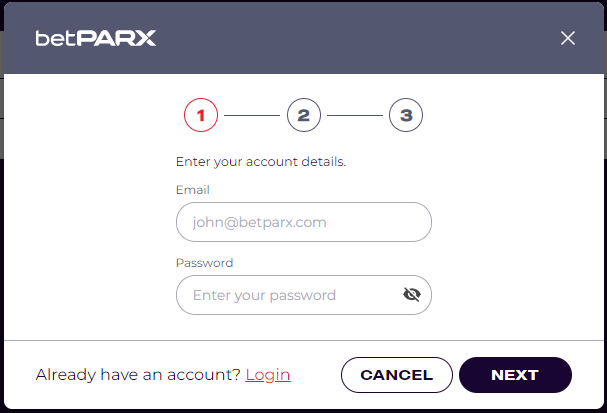Click empty area of the gray header bar

pyautogui.click(x=348, y=38)
